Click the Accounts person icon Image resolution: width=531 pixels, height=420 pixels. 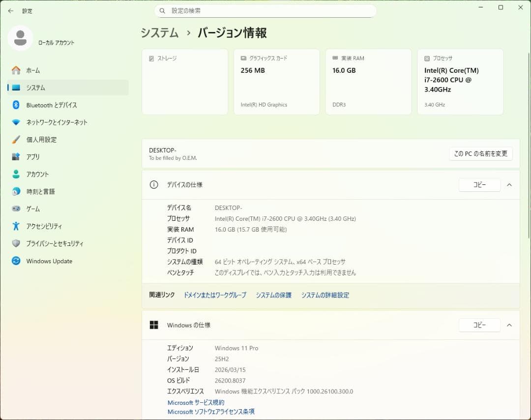tap(16, 174)
